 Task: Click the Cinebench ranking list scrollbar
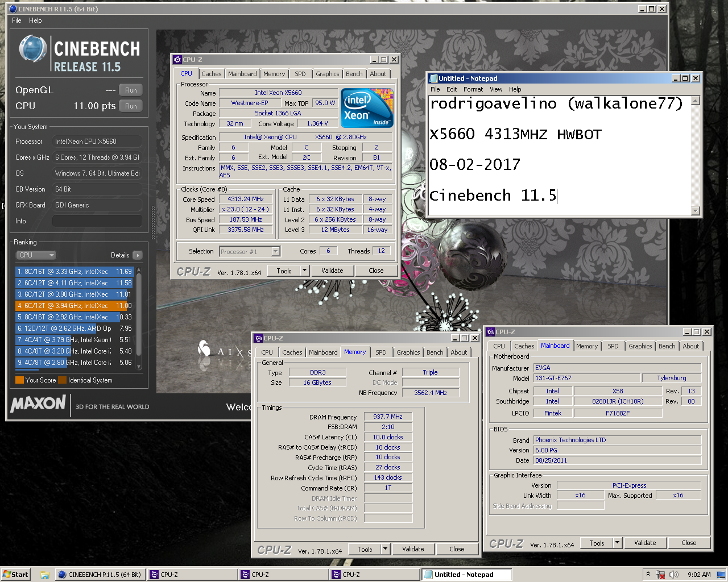pyautogui.click(x=139, y=318)
